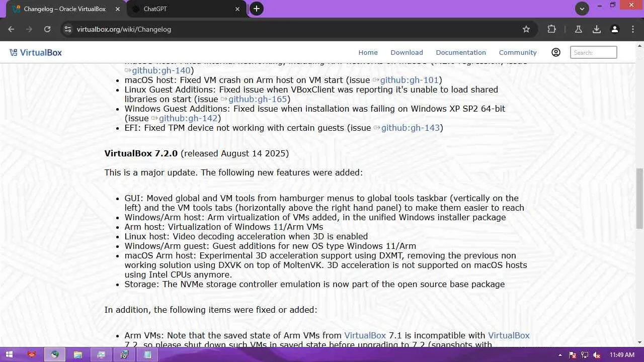Image resolution: width=644 pixels, height=362 pixels.
Task: Click the browser Forward arrow
Action: (29, 29)
